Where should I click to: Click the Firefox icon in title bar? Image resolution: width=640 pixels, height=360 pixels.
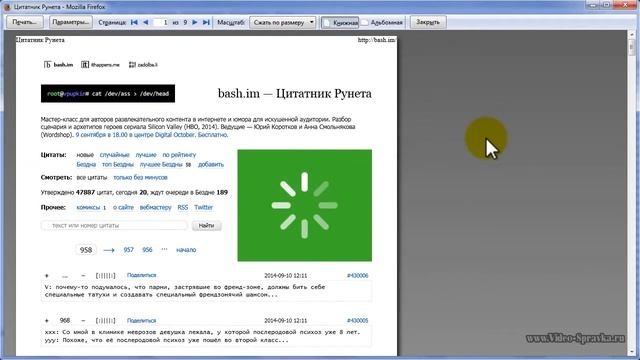pos(7,7)
